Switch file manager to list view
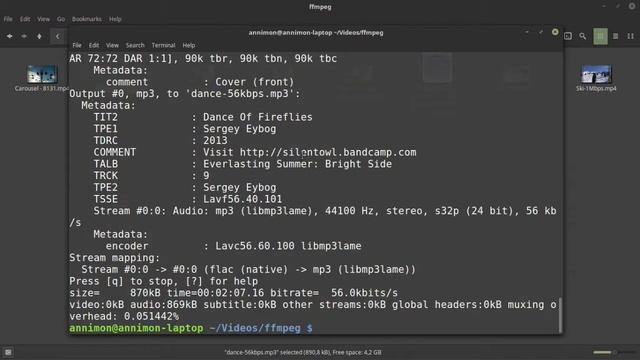640x360 pixels. [x=616, y=36]
